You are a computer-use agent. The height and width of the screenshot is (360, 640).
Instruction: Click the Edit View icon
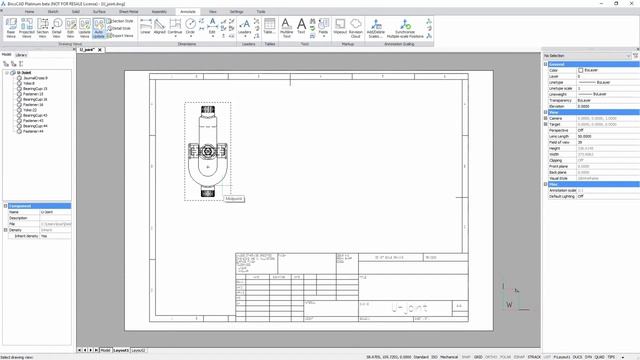[x=71, y=28]
